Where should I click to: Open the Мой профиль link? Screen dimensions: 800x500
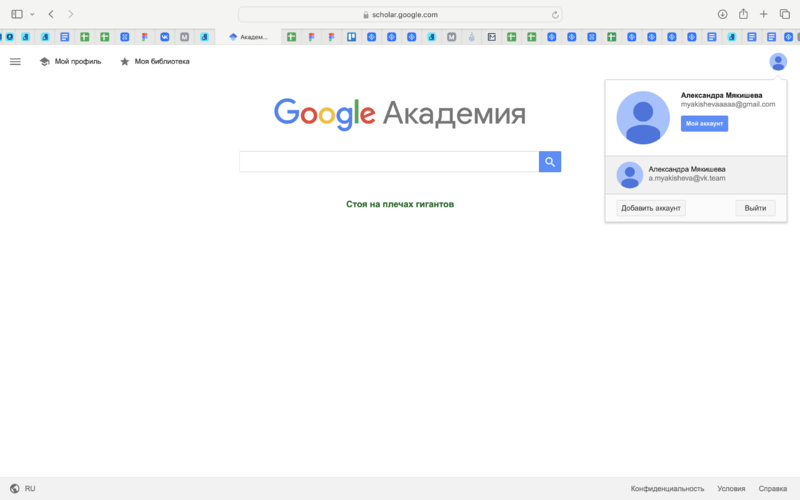click(78, 61)
